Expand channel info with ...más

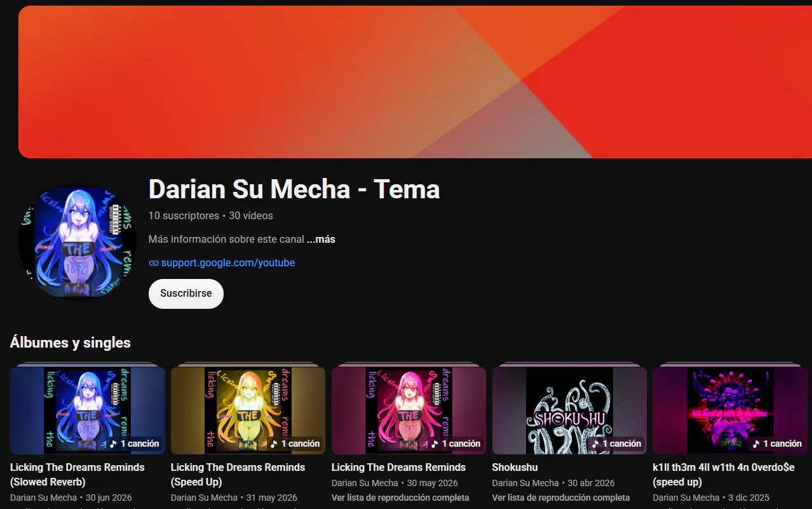[321, 240]
